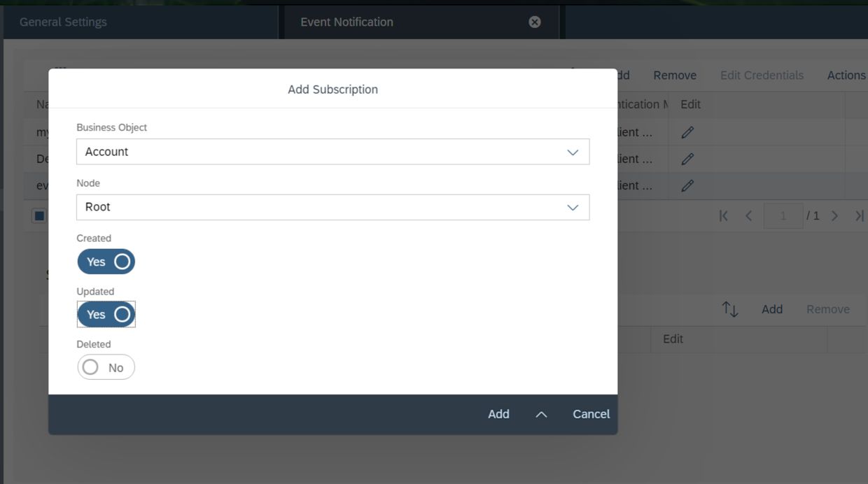
Task: Click the Edit column header in upper table
Action: [x=690, y=104]
